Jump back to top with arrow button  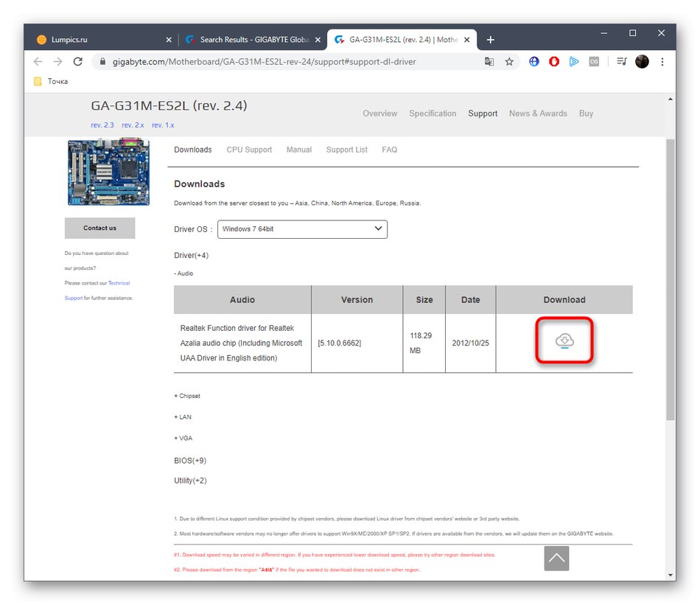tap(556, 558)
